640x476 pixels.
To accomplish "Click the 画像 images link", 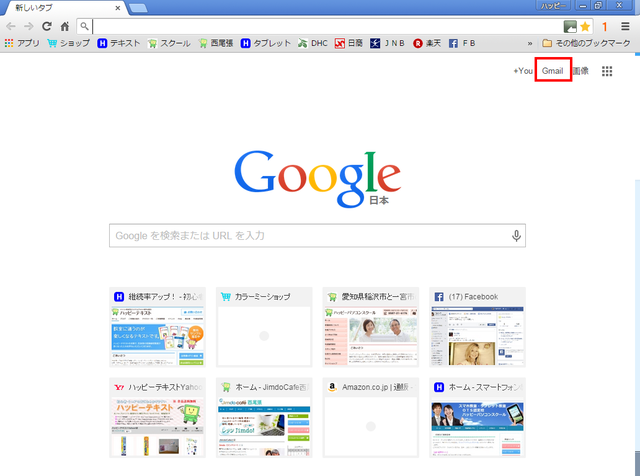I will [580, 71].
